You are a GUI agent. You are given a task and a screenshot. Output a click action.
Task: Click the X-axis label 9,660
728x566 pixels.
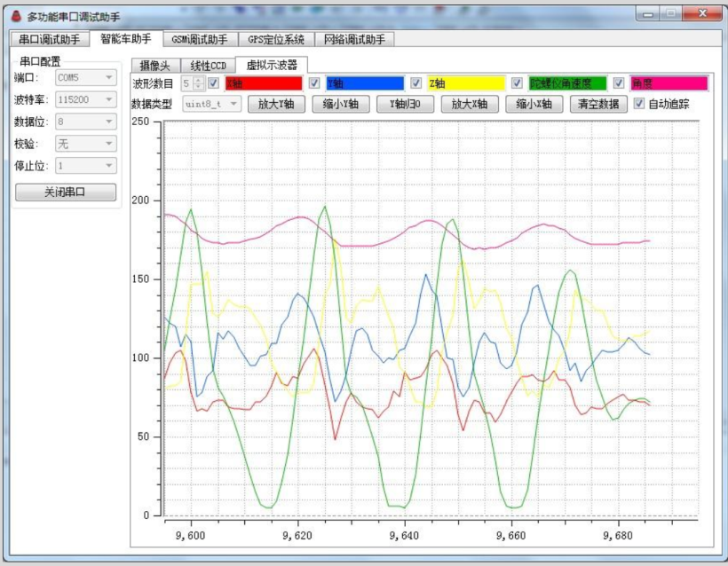510,536
